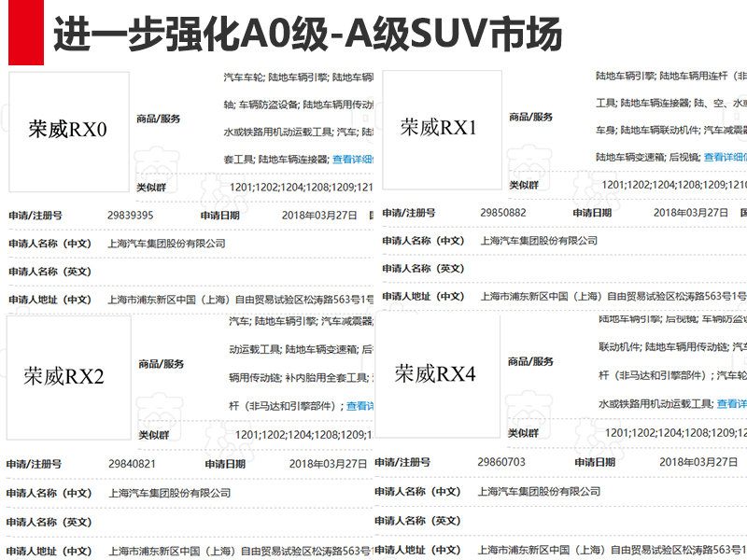Image resolution: width=747 pixels, height=560 pixels.
Task: Select the 荣威RX4 trademark image
Action: coord(437,375)
